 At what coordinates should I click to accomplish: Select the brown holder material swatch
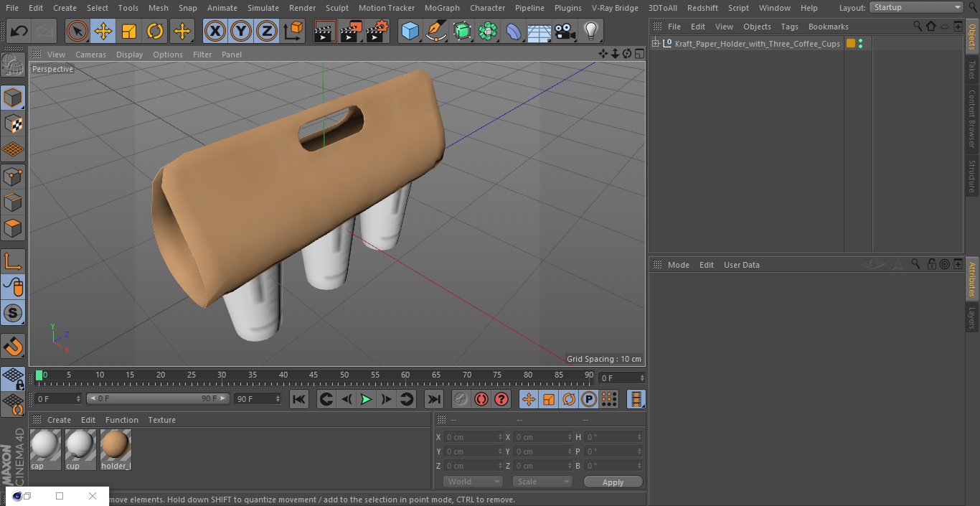[x=116, y=445]
